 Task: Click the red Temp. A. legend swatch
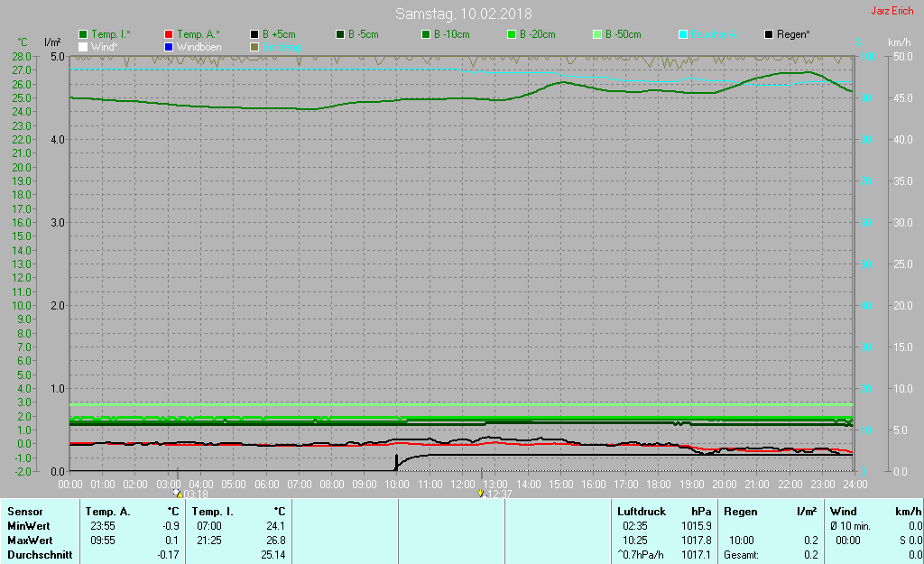pos(169,34)
